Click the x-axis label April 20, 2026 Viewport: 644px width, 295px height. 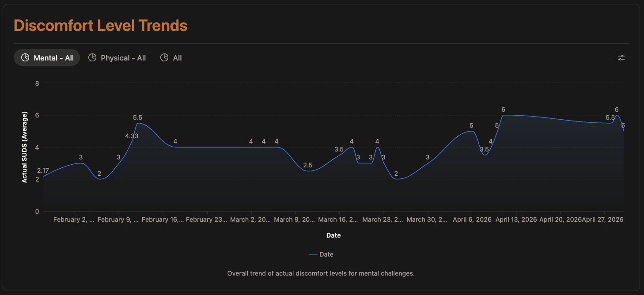[x=561, y=219]
